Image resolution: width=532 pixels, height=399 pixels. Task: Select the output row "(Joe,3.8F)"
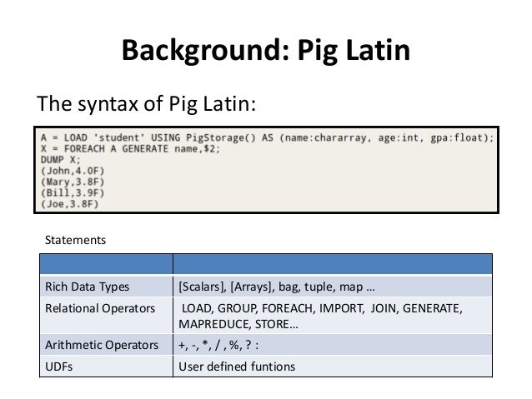tap(69, 204)
